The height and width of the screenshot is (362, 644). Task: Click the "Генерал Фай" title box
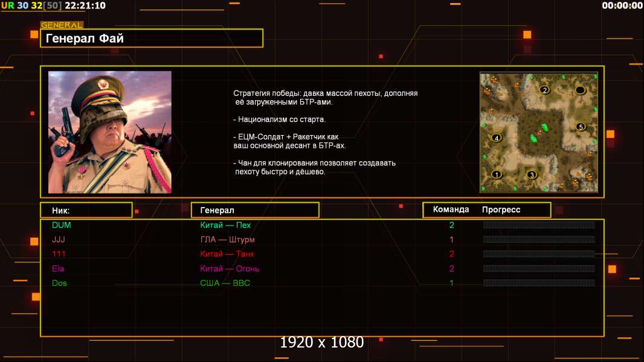152,38
